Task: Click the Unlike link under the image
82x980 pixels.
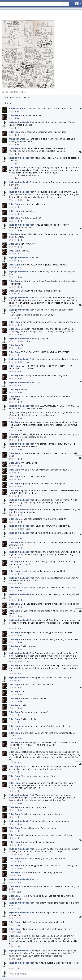Action: click(5, 92)
